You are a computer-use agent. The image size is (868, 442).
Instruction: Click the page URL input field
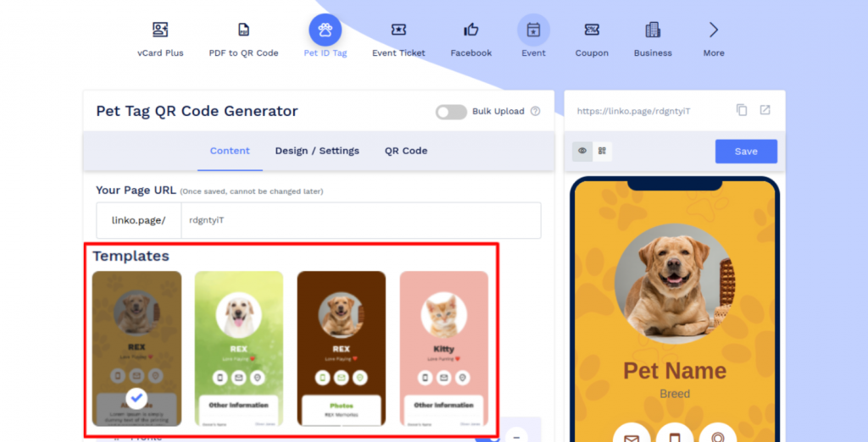point(361,220)
